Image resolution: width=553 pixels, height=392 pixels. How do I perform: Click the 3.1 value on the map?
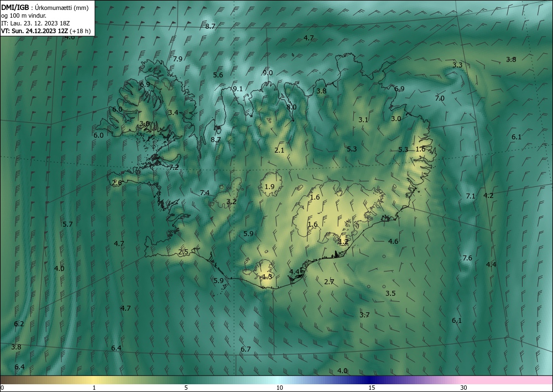click(x=363, y=120)
